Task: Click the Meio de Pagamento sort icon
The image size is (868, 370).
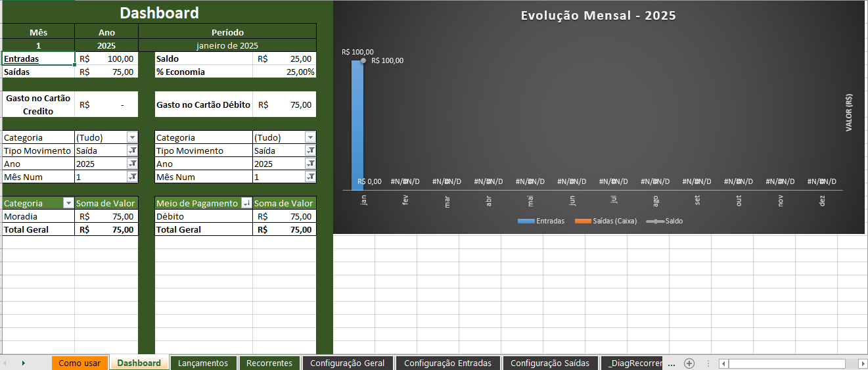Action: coord(246,204)
